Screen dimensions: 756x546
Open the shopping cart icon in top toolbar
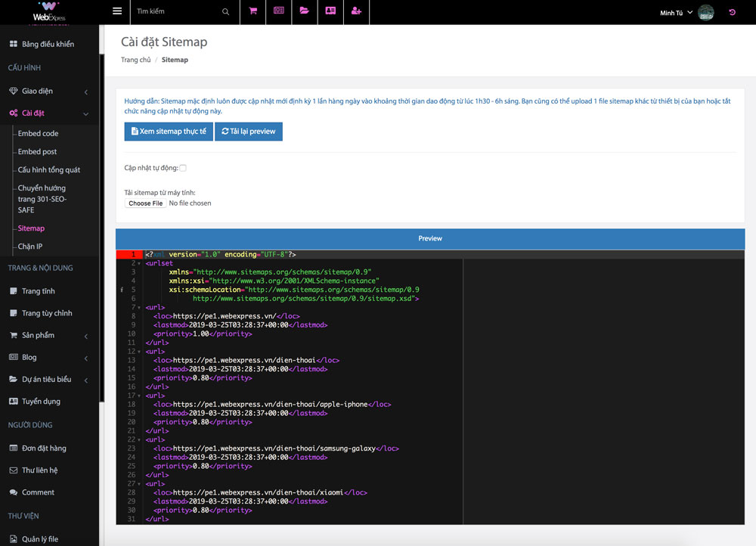tap(253, 11)
